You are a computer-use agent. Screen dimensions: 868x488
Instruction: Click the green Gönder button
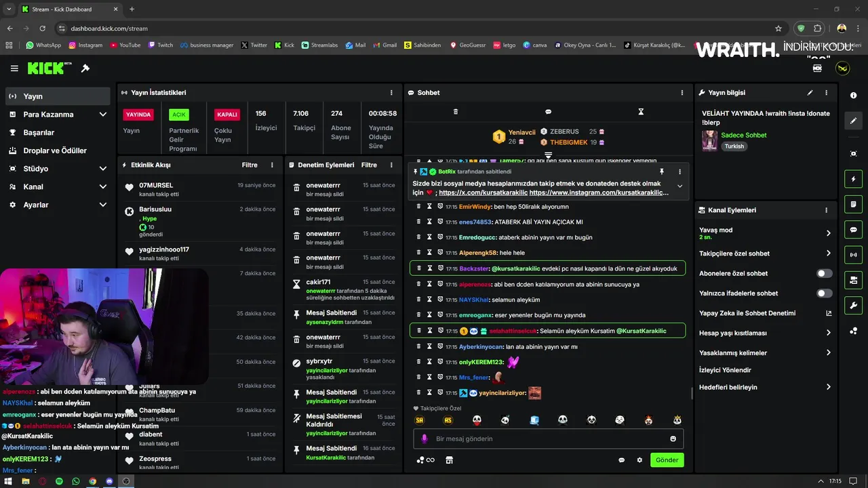pos(667,460)
